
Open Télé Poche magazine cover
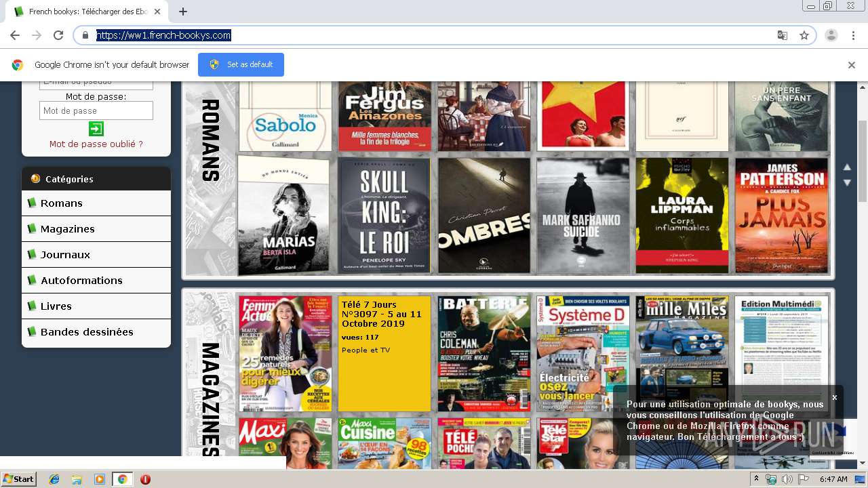484,443
